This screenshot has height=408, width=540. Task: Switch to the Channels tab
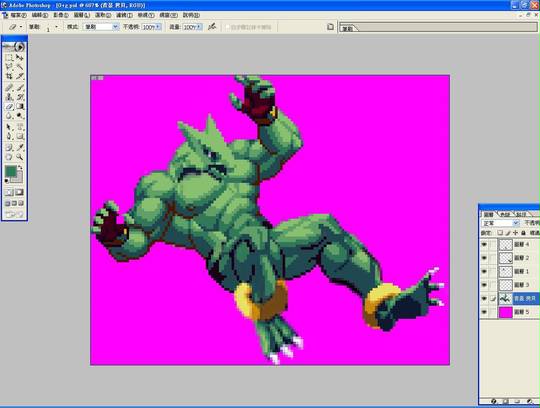(x=504, y=214)
